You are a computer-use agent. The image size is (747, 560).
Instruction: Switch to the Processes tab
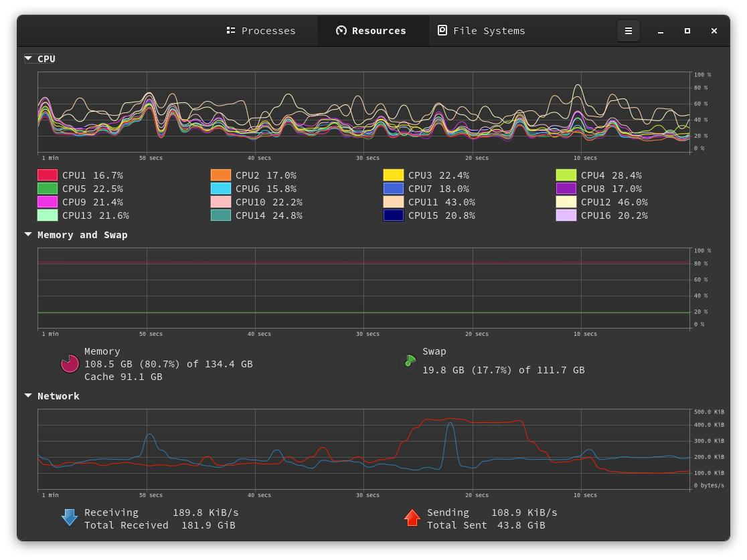point(261,31)
